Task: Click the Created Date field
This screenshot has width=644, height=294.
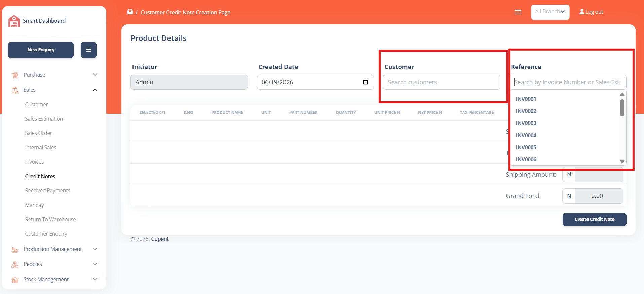Action: pyautogui.click(x=315, y=82)
